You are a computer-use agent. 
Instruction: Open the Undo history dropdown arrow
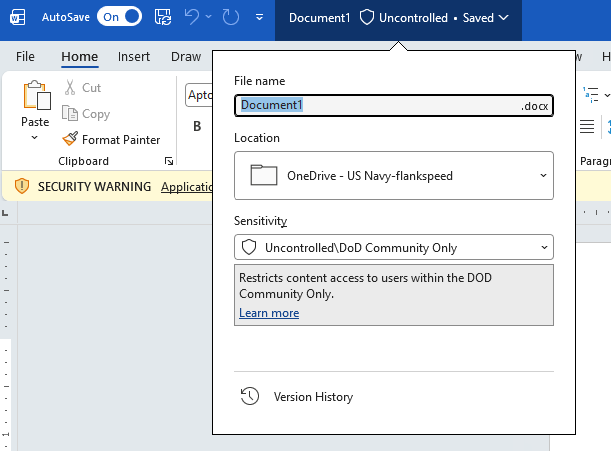208,17
